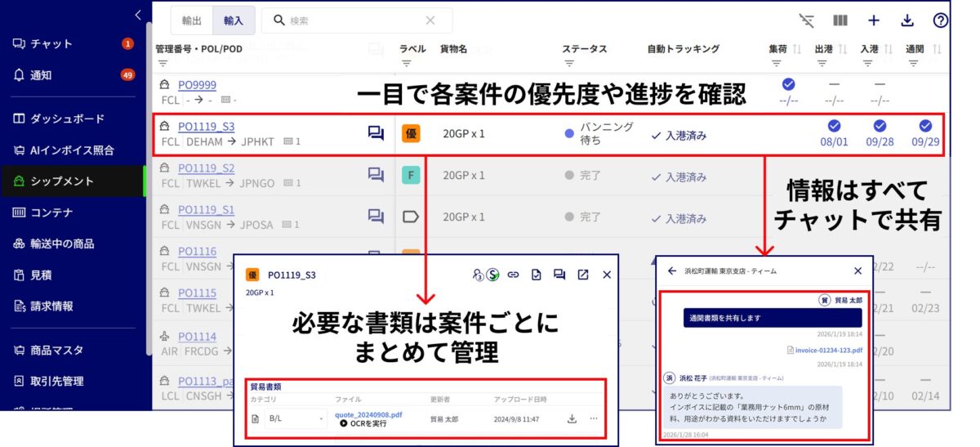Click 出港 checkmark dated 09/28 on PO1119_S3 row
This screenshot has height=447, width=980.
880,126
